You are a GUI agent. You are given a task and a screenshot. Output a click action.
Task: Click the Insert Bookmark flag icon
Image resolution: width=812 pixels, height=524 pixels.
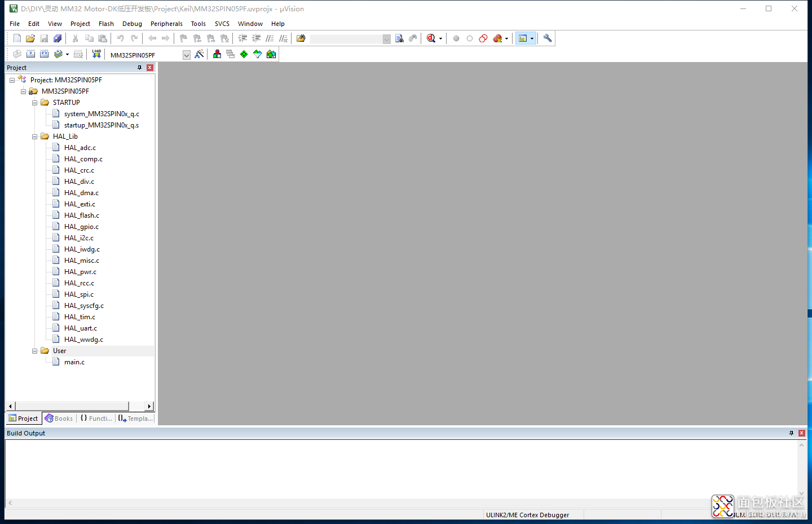(183, 38)
